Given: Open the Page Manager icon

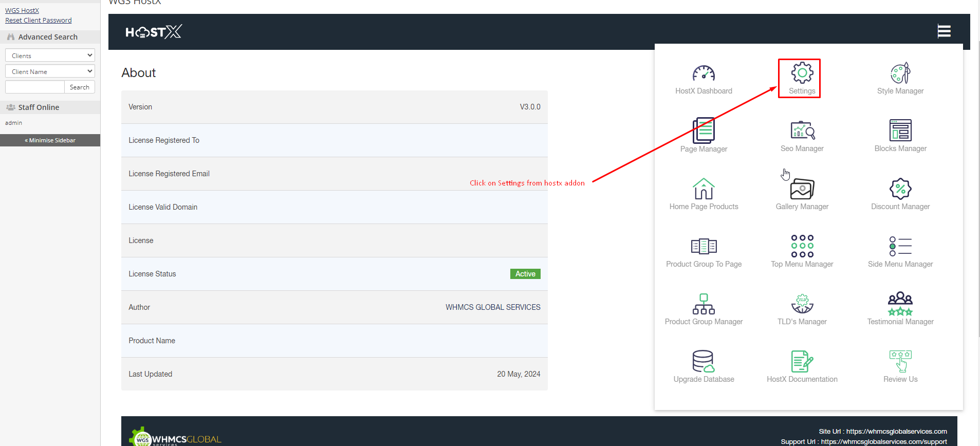Looking at the screenshot, I should coord(704,131).
